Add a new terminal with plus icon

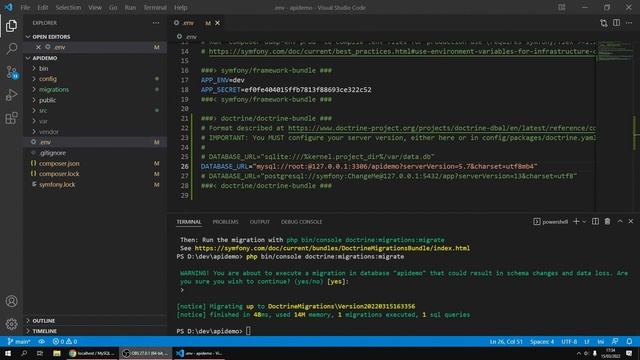(x=576, y=221)
